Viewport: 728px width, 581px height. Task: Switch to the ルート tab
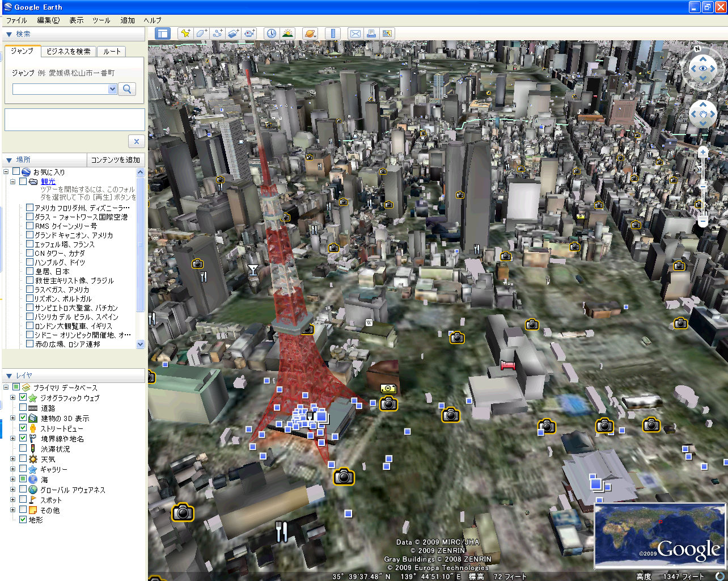(x=112, y=52)
